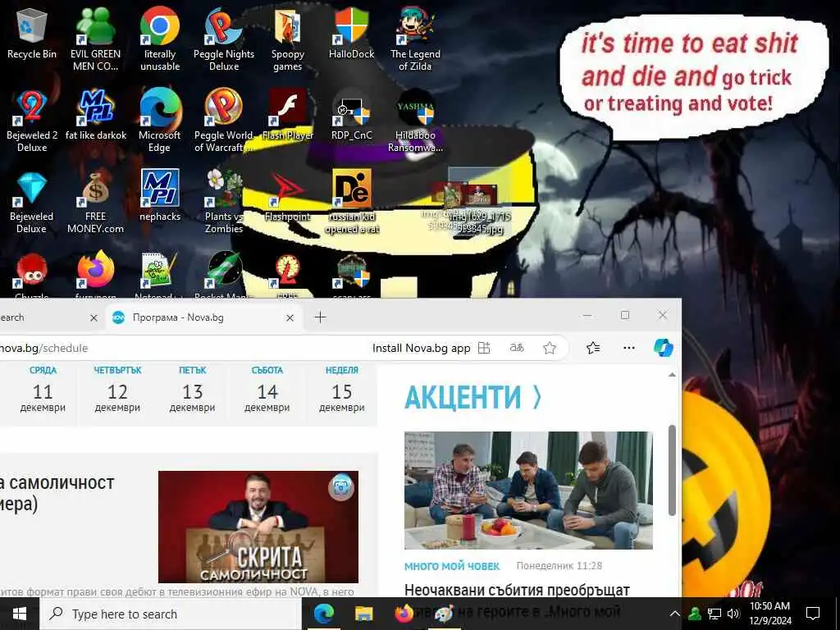Open Peggle World of Warcraft shortcut
The width and height of the screenshot is (840, 630).
click(224, 121)
